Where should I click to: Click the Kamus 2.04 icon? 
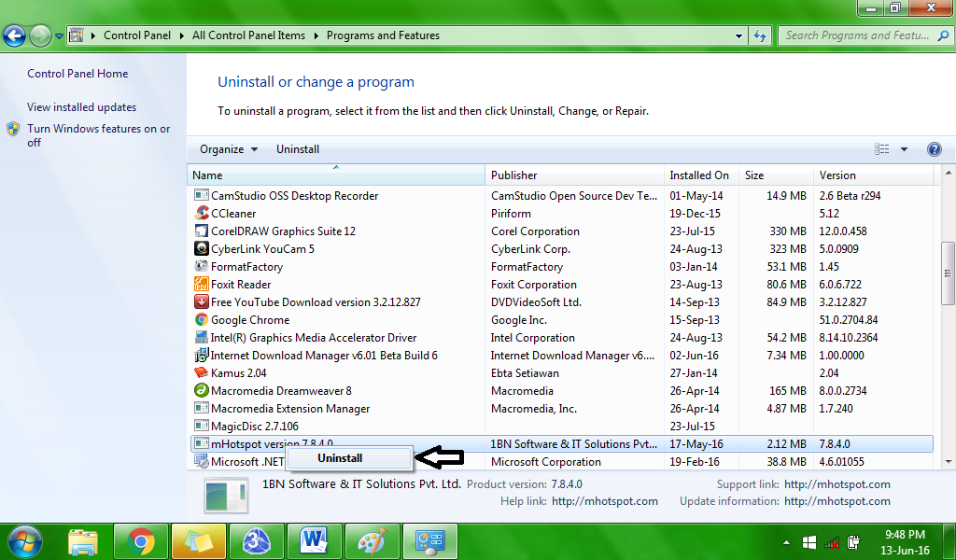click(x=202, y=372)
